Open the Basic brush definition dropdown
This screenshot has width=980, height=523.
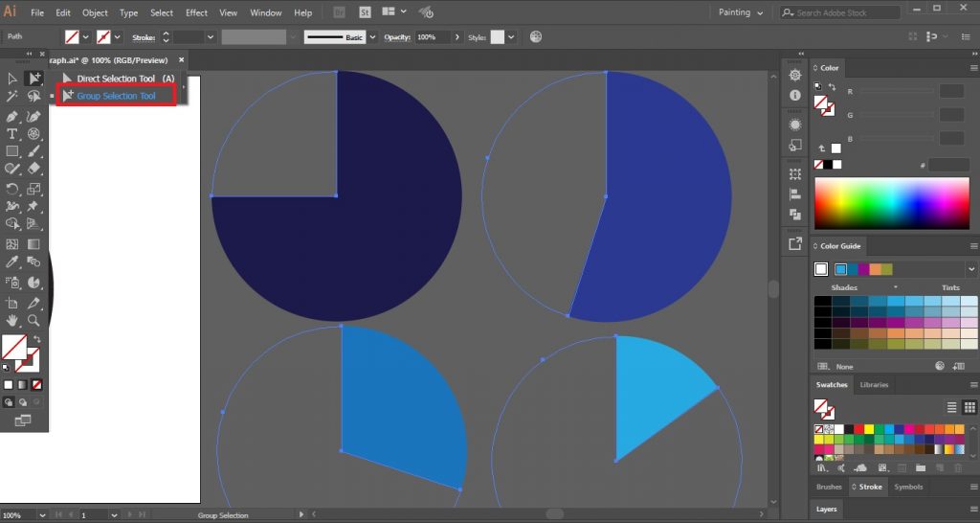click(372, 37)
